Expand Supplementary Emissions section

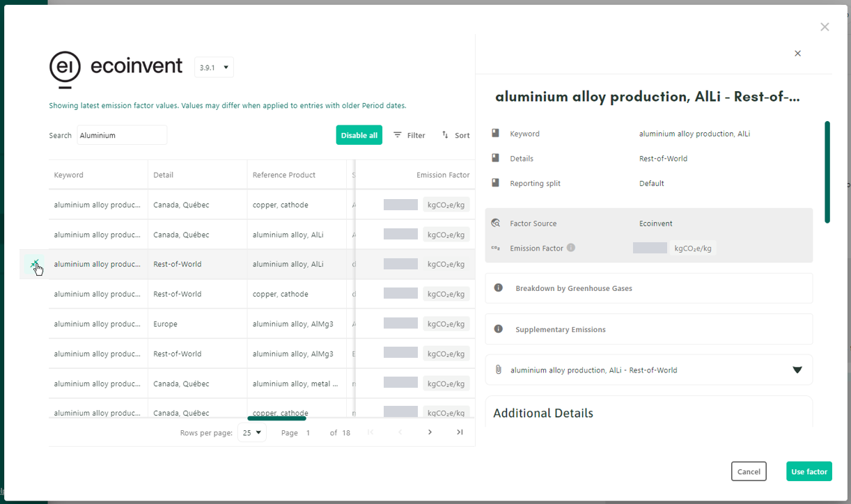tap(649, 329)
